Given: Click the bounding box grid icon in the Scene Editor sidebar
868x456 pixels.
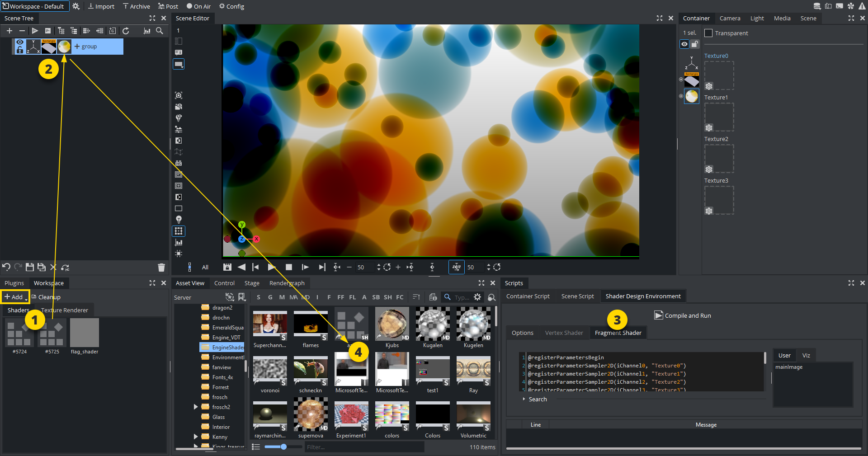Looking at the screenshot, I should pos(179,231).
